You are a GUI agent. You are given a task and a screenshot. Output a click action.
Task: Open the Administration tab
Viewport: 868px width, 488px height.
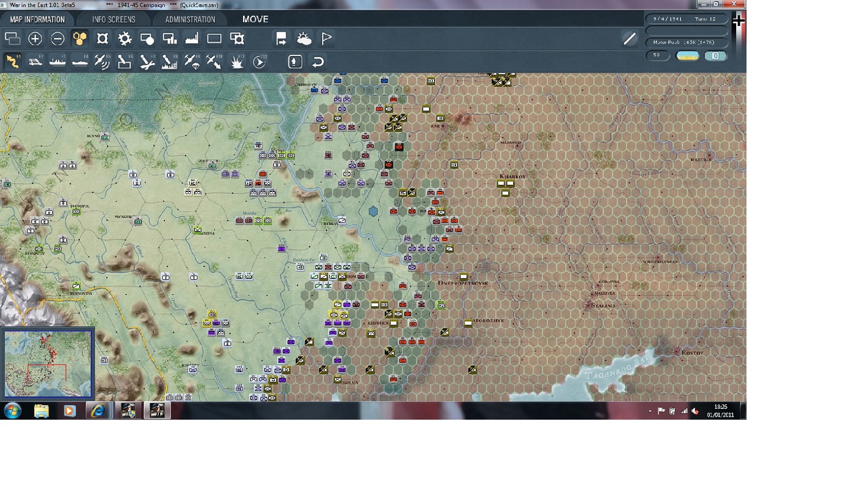coord(190,19)
